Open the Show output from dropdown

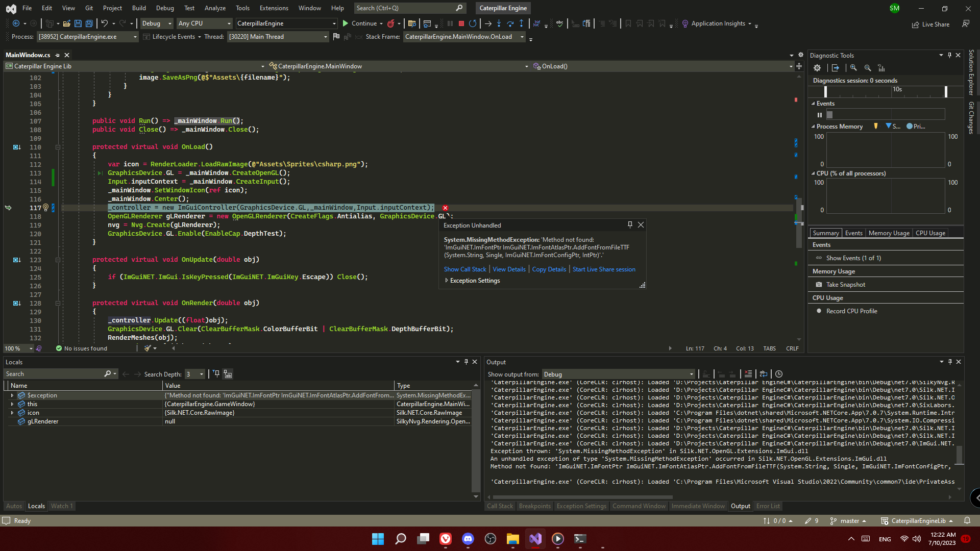[x=691, y=374]
